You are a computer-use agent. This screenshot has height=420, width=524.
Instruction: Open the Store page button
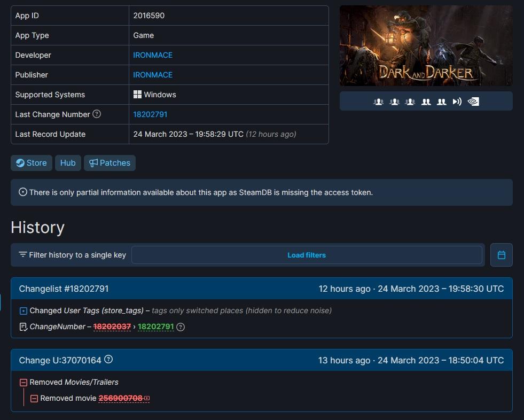[31, 163]
